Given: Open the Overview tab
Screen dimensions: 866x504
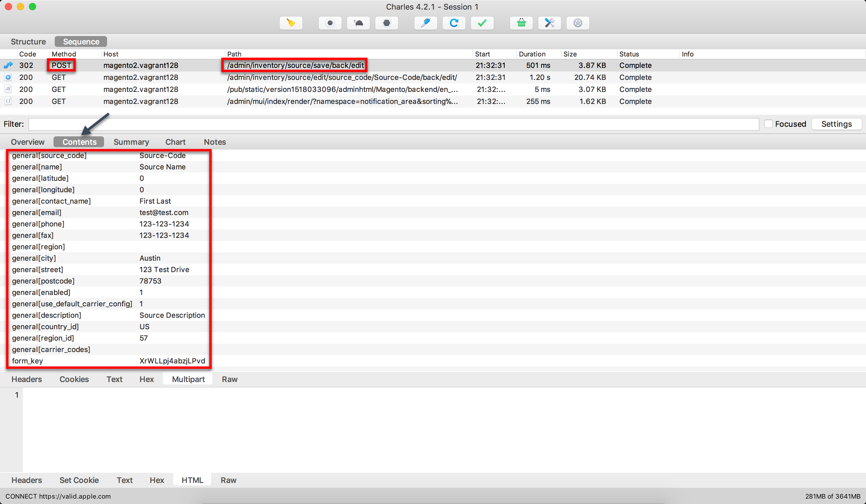Looking at the screenshot, I should (27, 142).
